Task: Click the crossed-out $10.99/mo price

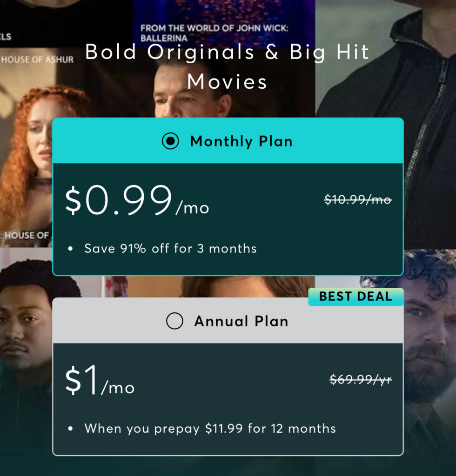Action: [358, 200]
